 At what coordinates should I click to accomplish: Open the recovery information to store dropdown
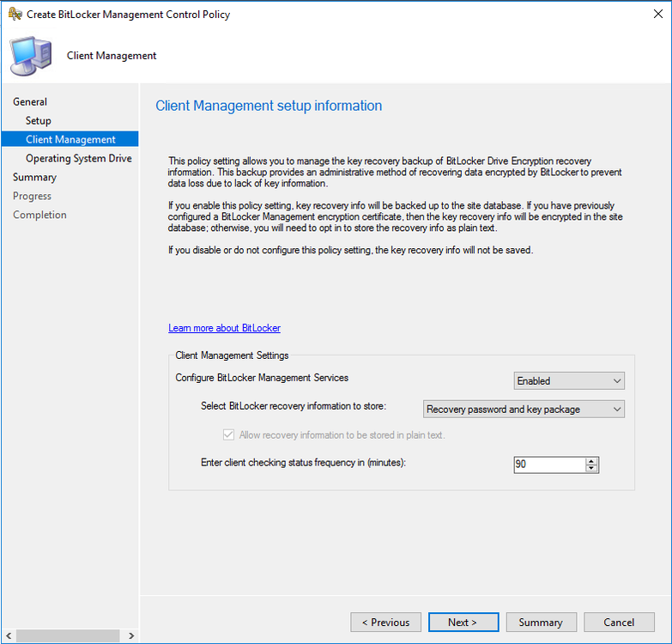(524, 409)
